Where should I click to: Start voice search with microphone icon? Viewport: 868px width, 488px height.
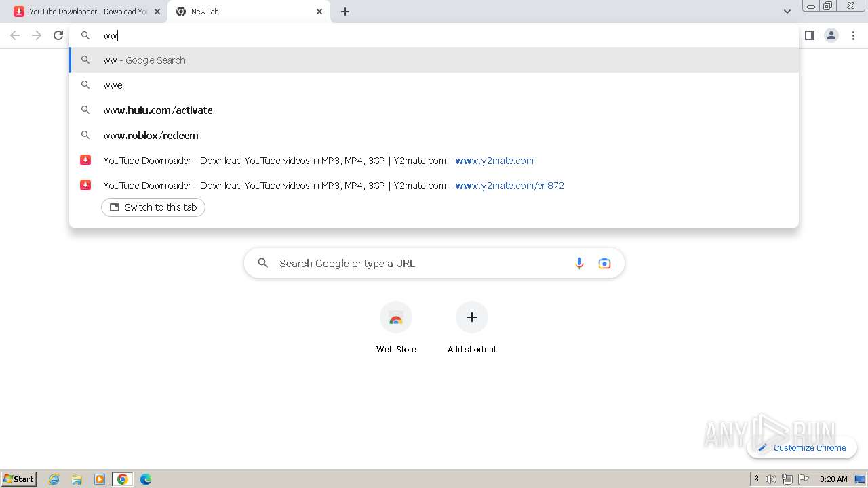579,264
